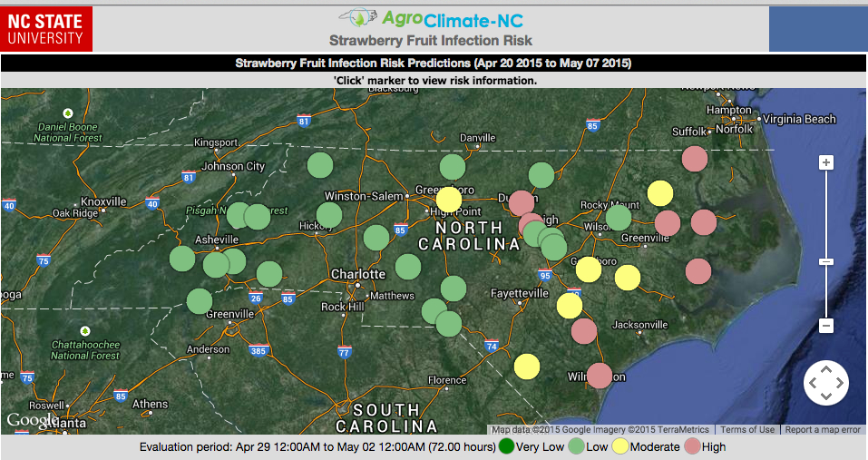This screenshot has height=460, width=868.
Task: Click the 'Strawberry Fruit Infection Risk' subtitle
Action: pyautogui.click(x=431, y=41)
